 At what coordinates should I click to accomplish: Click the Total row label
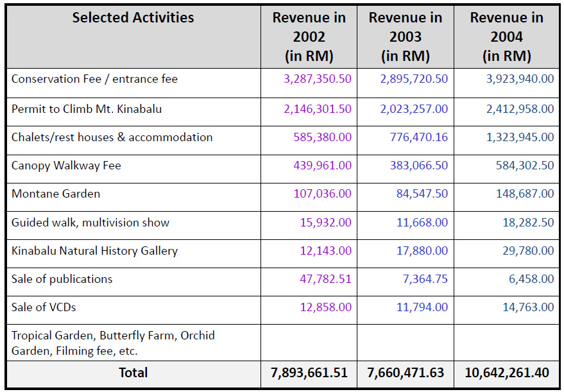[x=133, y=373]
